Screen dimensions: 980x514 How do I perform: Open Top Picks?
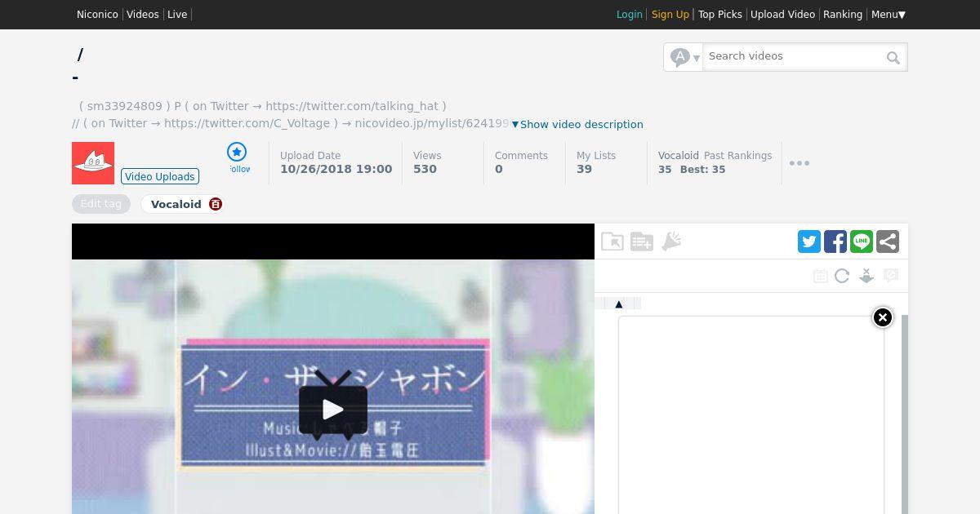(720, 15)
